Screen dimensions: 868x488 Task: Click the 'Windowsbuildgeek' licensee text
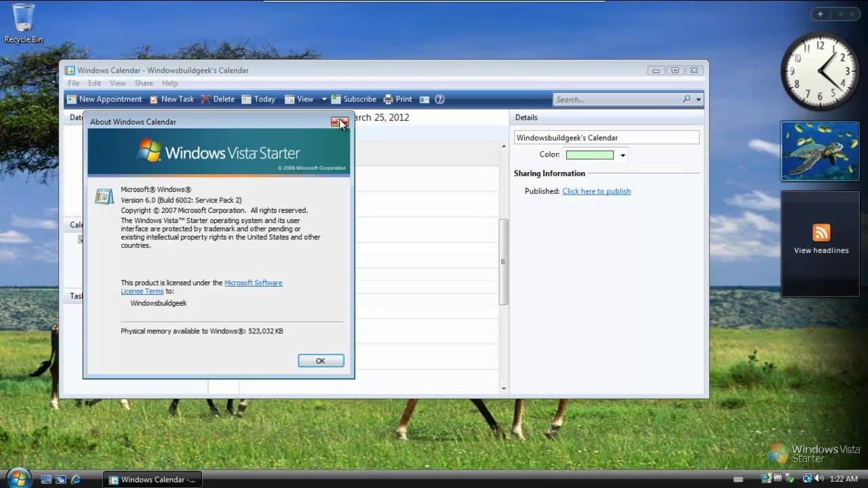pos(158,303)
